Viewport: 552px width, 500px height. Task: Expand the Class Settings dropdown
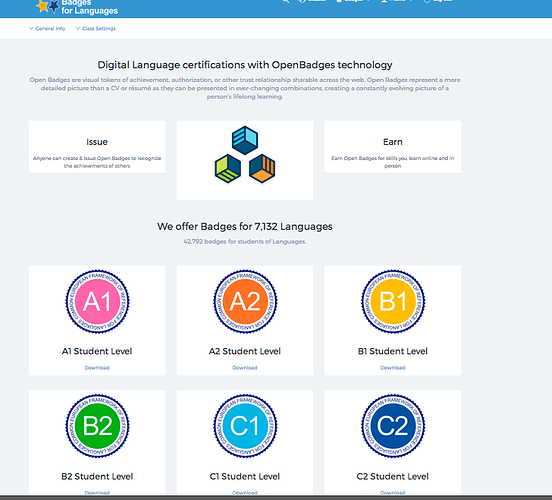pyautogui.click(x=96, y=29)
